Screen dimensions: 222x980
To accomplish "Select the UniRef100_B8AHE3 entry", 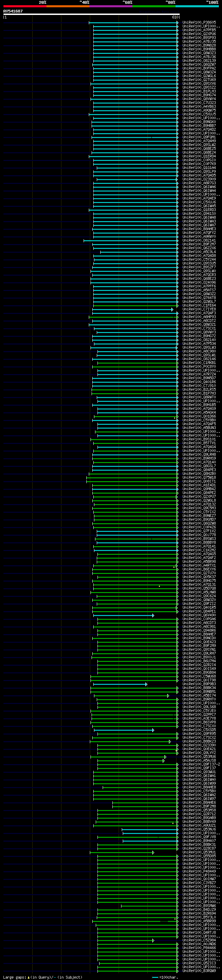I will click(x=199, y=229).
